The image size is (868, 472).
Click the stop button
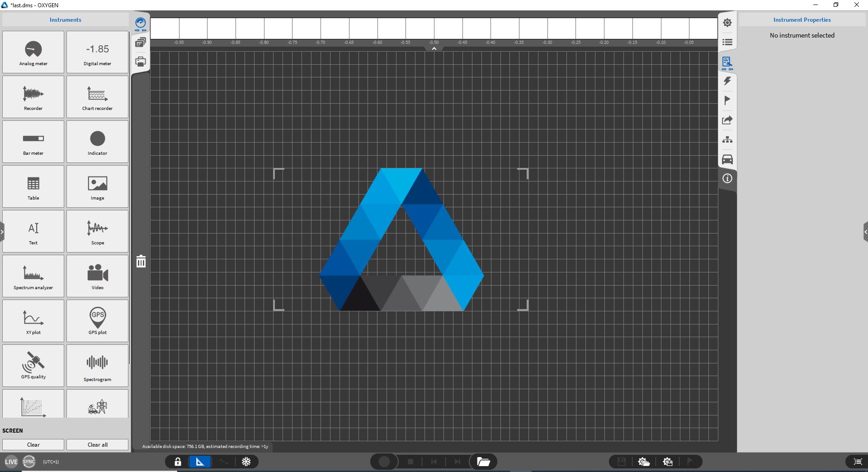pyautogui.click(x=410, y=462)
